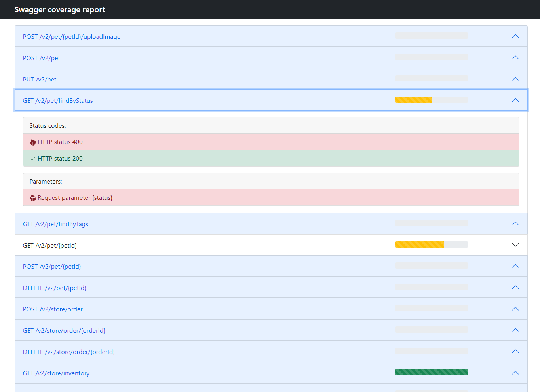Click the bug icon beside Request parameter {status}
The height and width of the screenshot is (392, 540).
tap(33, 198)
